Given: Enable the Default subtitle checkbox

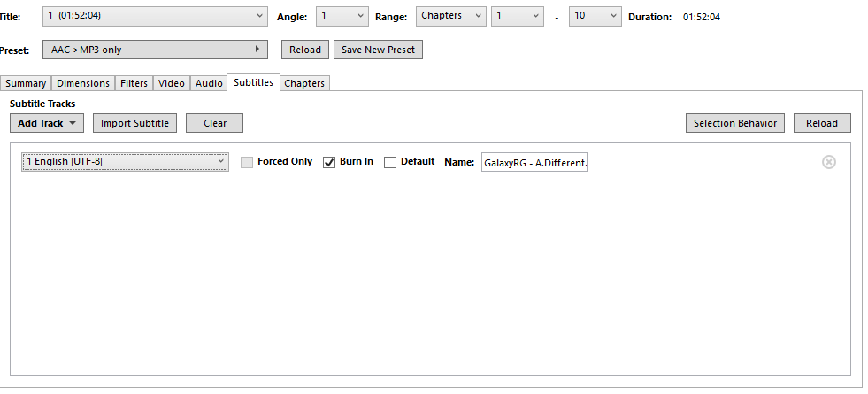Looking at the screenshot, I should click(389, 162).
